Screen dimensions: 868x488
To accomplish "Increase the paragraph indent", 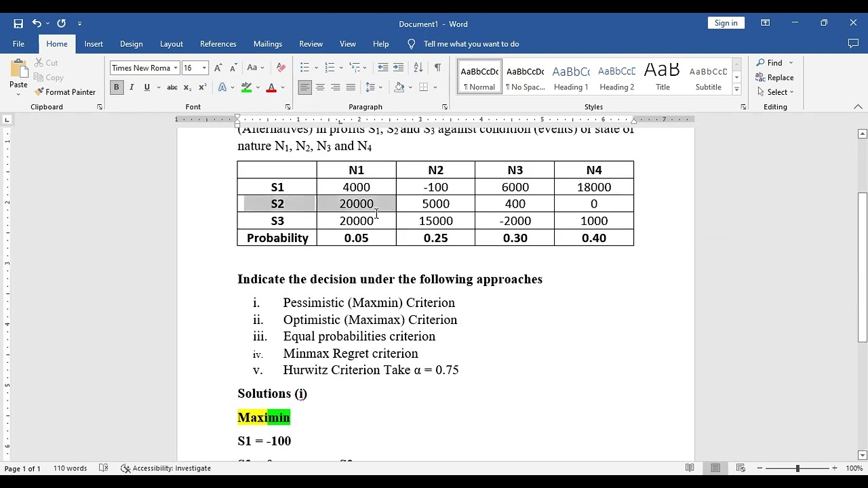I will tap(398, 68).
